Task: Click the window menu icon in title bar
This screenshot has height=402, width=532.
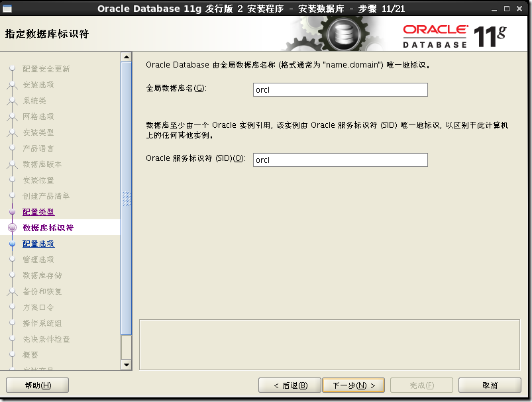Action: 7,9
